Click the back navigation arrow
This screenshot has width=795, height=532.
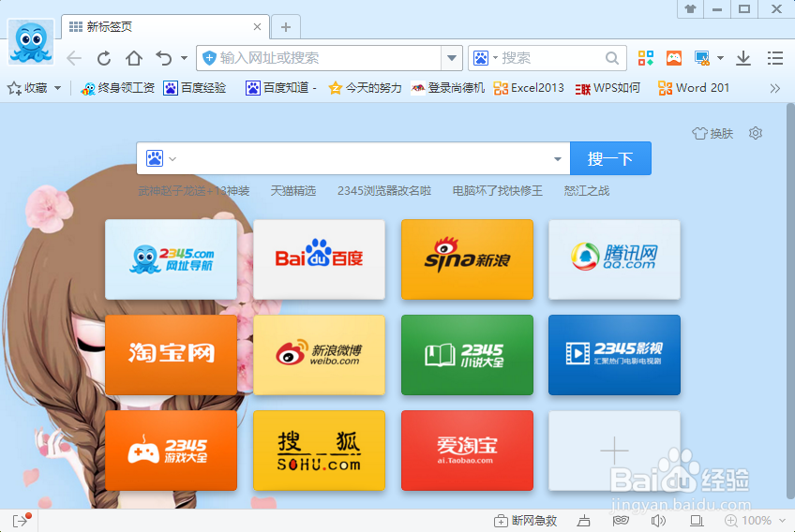pyautogui.click(x=74, y=58)
